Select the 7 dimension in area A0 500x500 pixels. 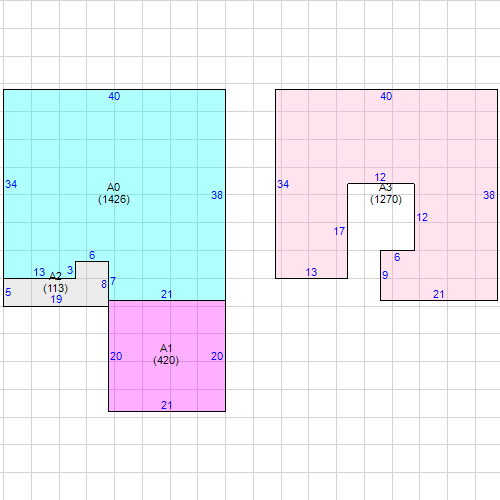[x=113, y=281]
